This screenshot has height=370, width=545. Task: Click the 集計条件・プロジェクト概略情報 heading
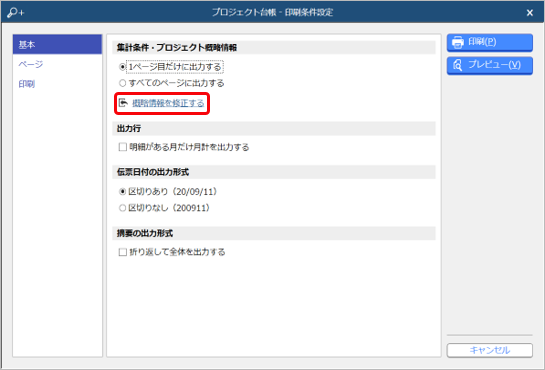(x=177, y=48)
